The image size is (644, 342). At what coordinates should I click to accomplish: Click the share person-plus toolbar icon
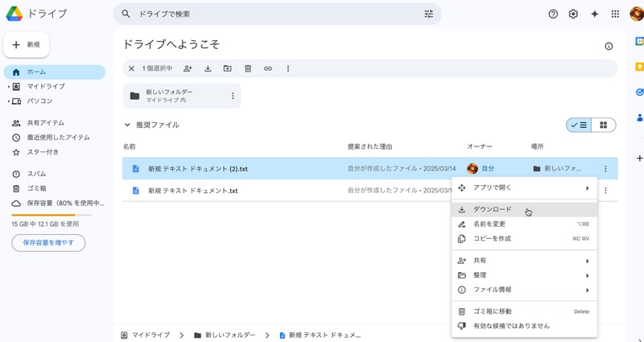click(188, 68)
